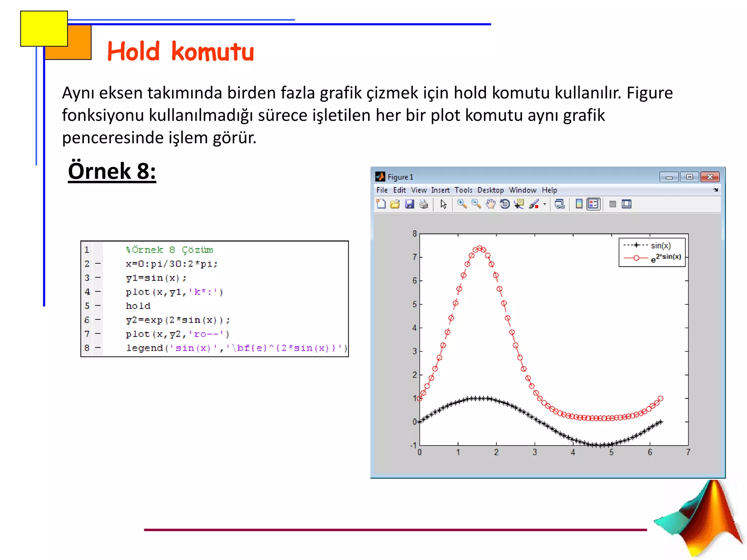
Task: Close the Figure 1 window
Action: tap(710, 177)
